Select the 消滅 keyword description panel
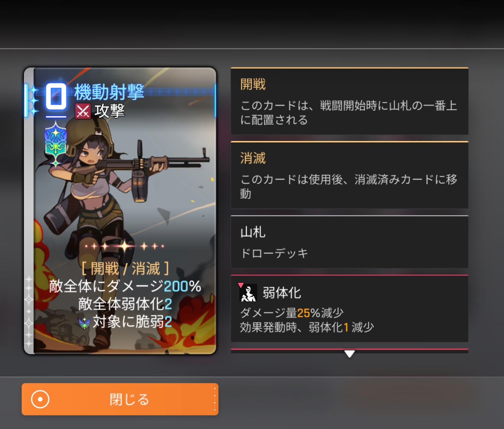The width and height of the screenshot is (504, 429). [x=349, y=175]
